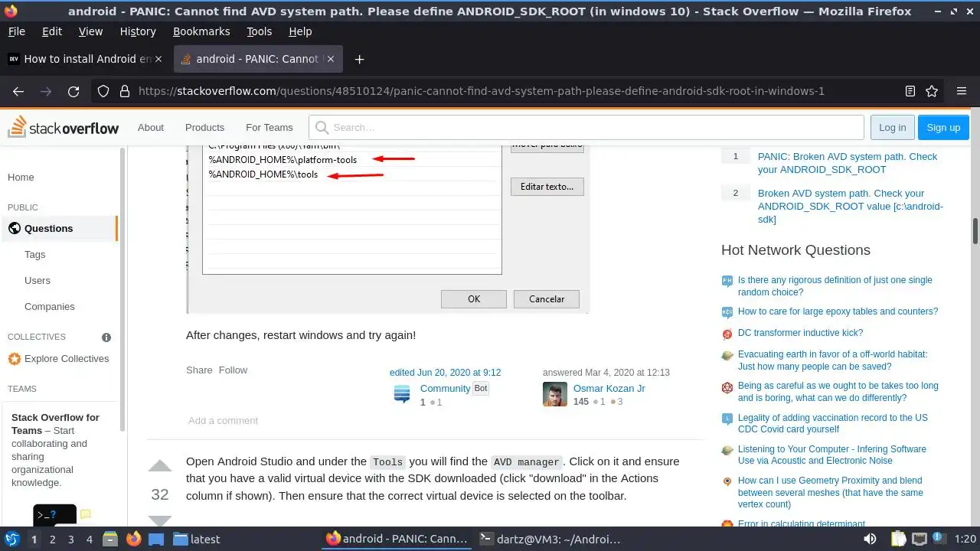
Task: Click the left sidebar scrollbar
Action: tap(122, 289)
